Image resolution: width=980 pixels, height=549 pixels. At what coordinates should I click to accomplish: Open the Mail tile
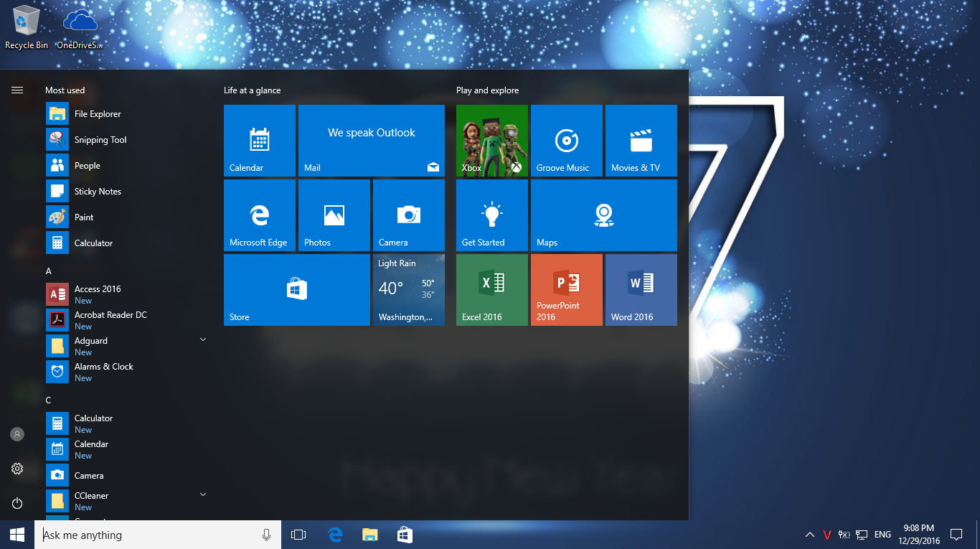[372, 141]
